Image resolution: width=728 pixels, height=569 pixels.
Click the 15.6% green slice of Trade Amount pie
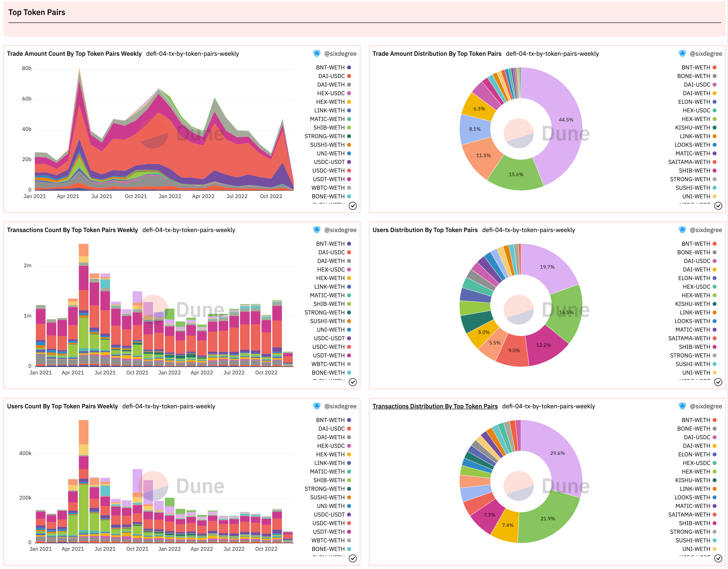point(516,174)
